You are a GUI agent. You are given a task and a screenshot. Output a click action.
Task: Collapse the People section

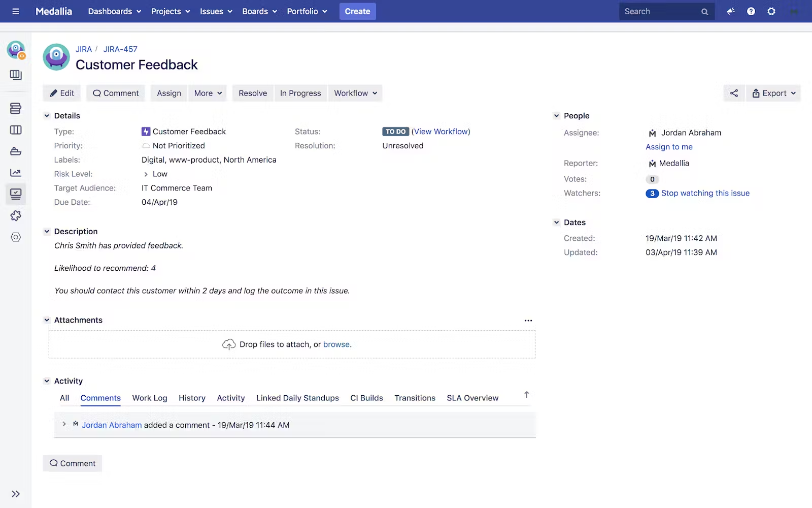click(x=556, y=116)
